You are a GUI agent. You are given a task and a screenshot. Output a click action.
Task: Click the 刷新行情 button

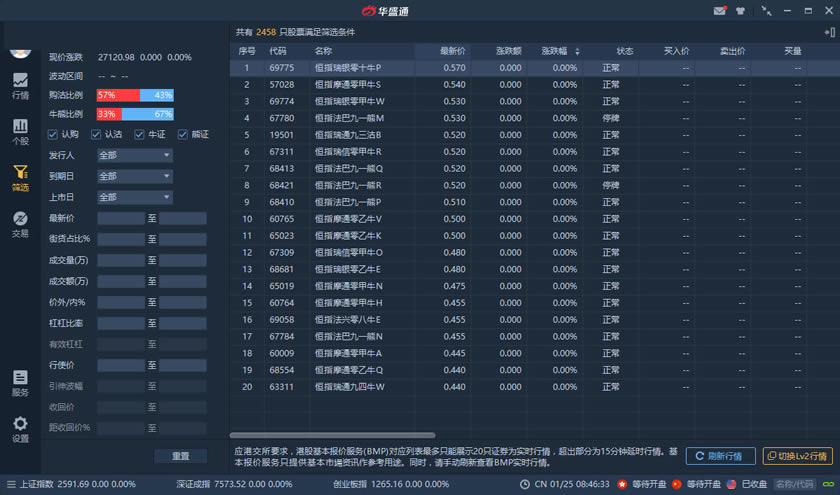720,456
